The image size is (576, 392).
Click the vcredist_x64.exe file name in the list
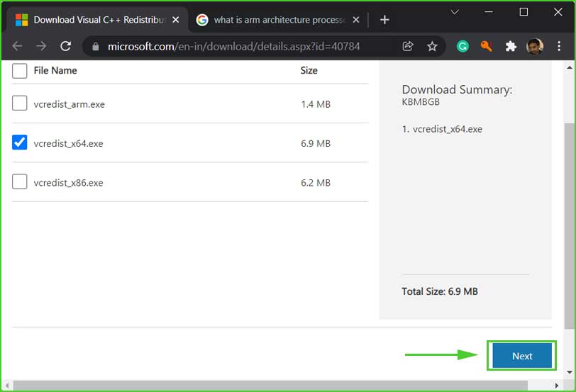tap(68, 143)
